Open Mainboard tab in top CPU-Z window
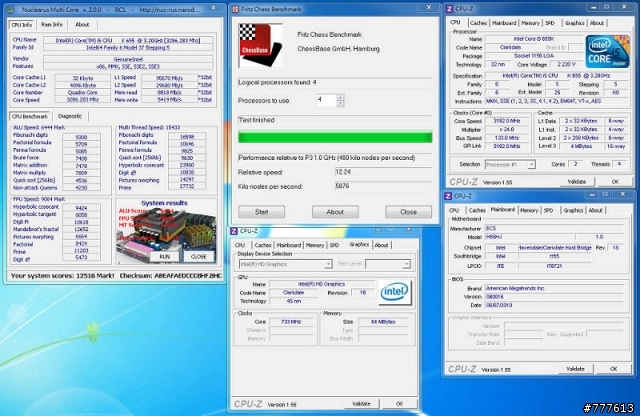The width and height of the screenshot is (640, 416). click(x=504, y=23)
